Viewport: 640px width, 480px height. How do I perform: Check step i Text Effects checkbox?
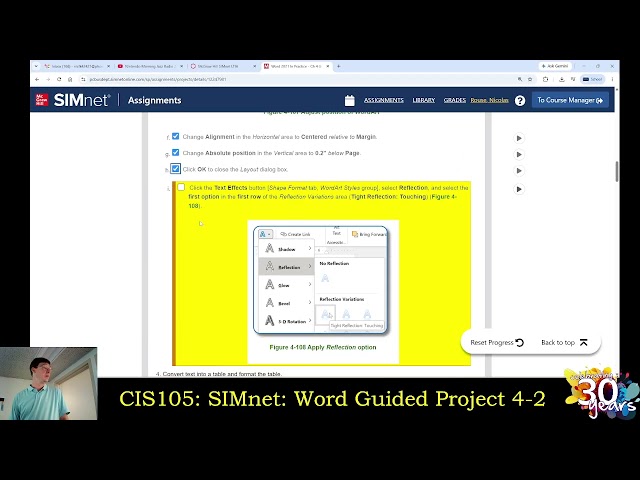[181, 187]
